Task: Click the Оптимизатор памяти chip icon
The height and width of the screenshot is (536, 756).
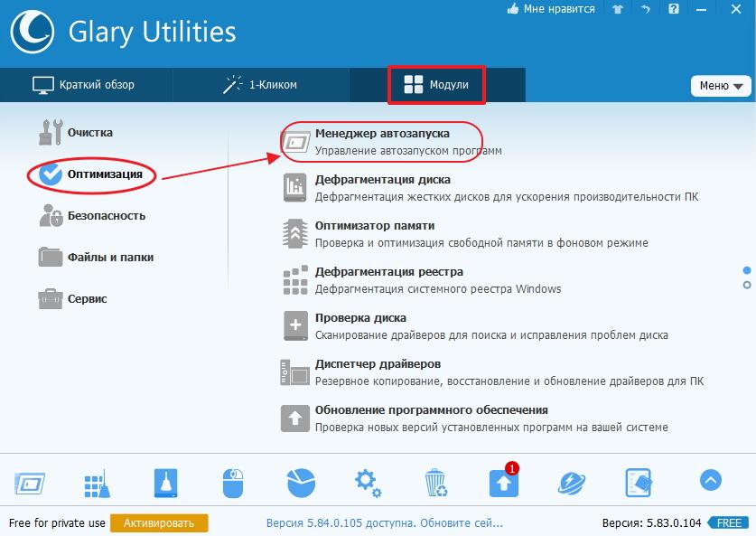Action: point(295,233)
